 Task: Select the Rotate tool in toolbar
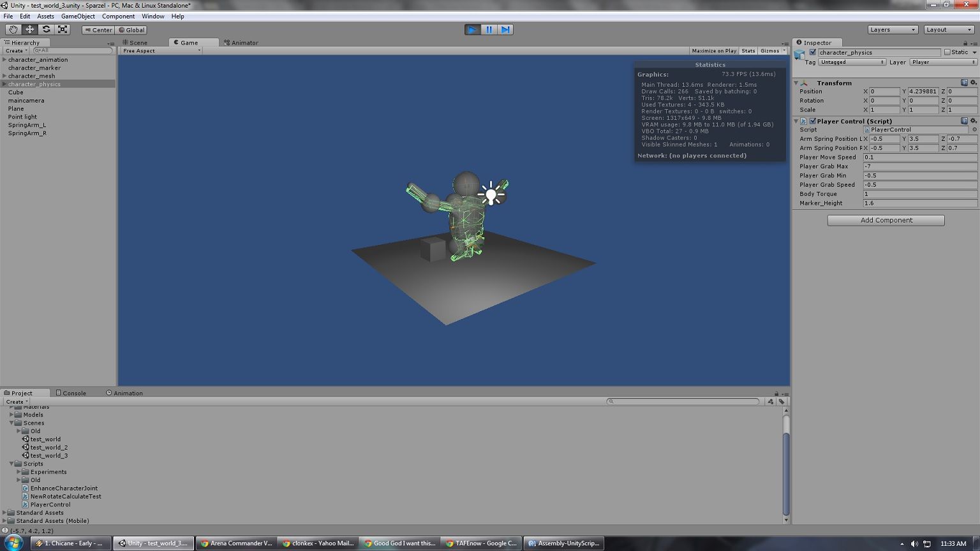[46, 29]
